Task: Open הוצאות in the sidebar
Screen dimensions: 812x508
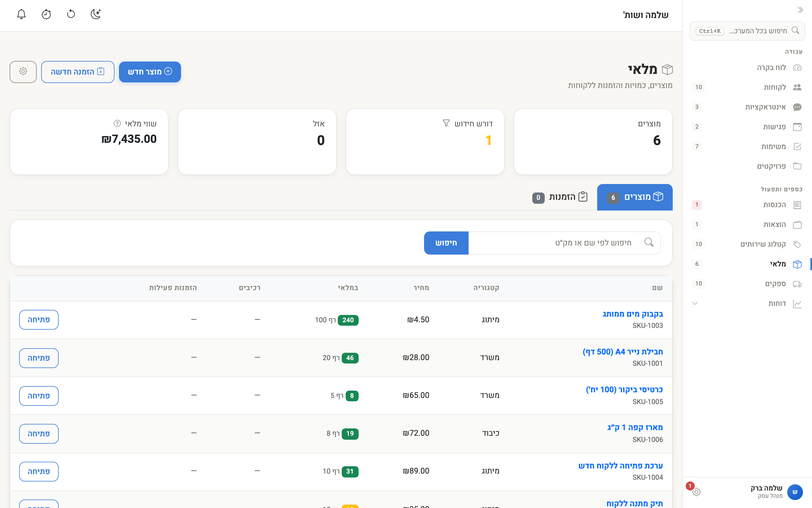Action: point(747,224)
